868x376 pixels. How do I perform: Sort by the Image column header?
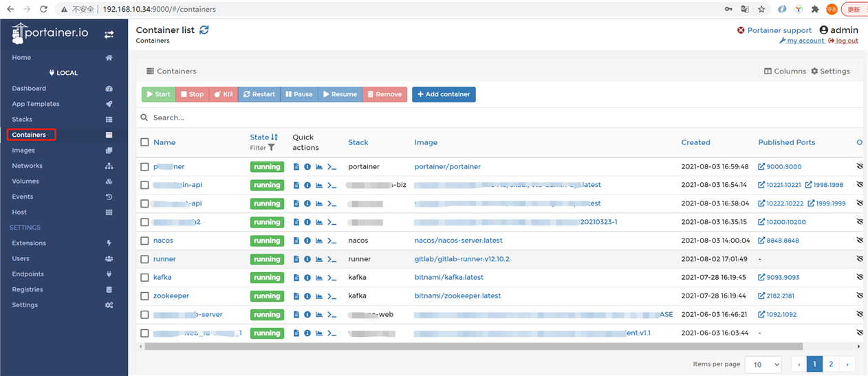coord(426,142)
